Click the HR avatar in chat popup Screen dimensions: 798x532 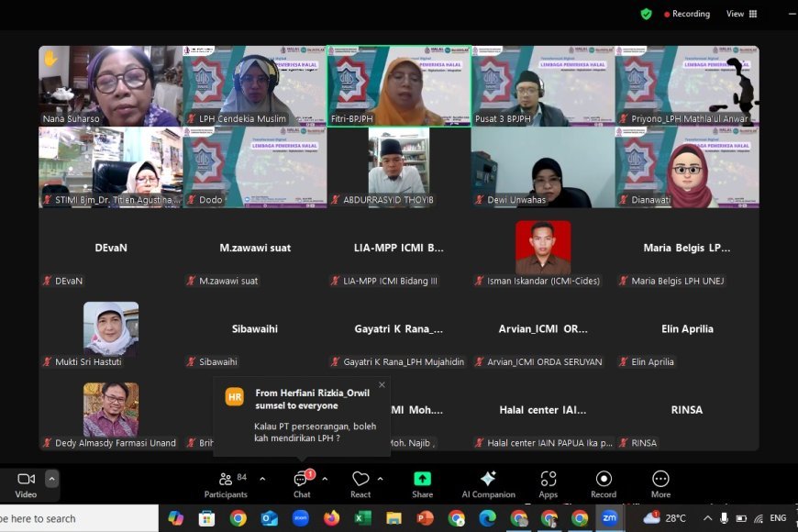coord(235,397)
